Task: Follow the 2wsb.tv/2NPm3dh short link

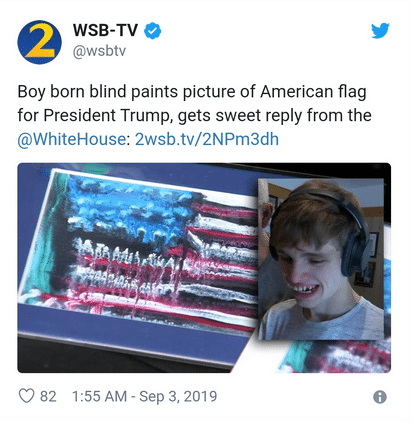Action: (207, 139)
